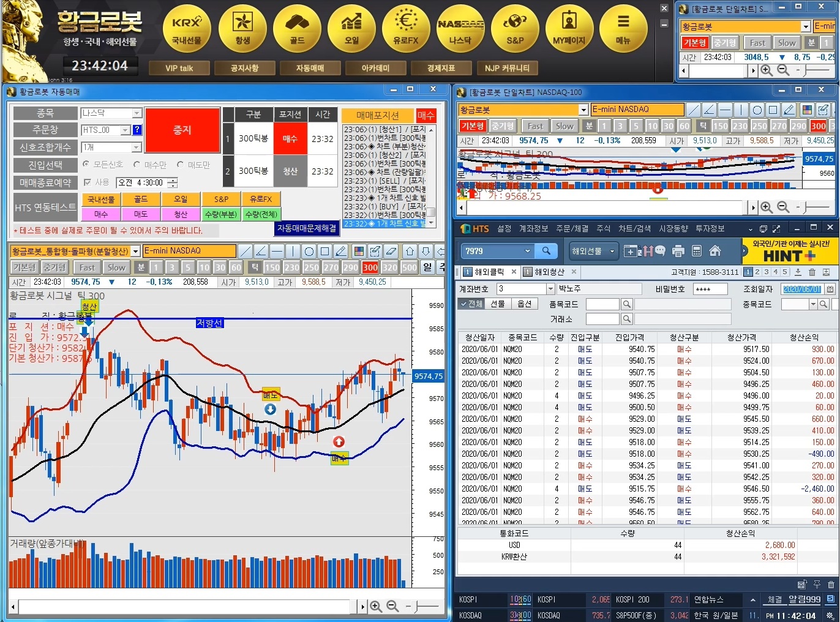840x622 pixels.
Task: Open the MY페이지 gold circle icon
Action: (x=569, y=29)
